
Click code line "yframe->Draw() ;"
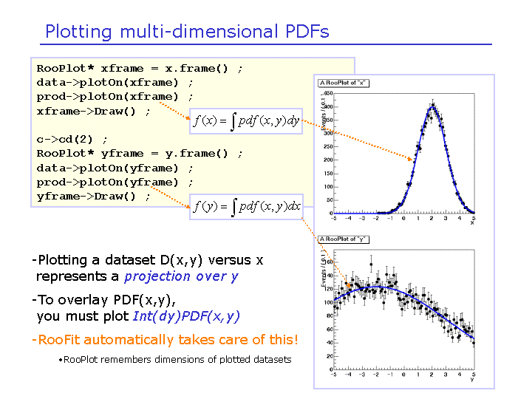[93, 197]
